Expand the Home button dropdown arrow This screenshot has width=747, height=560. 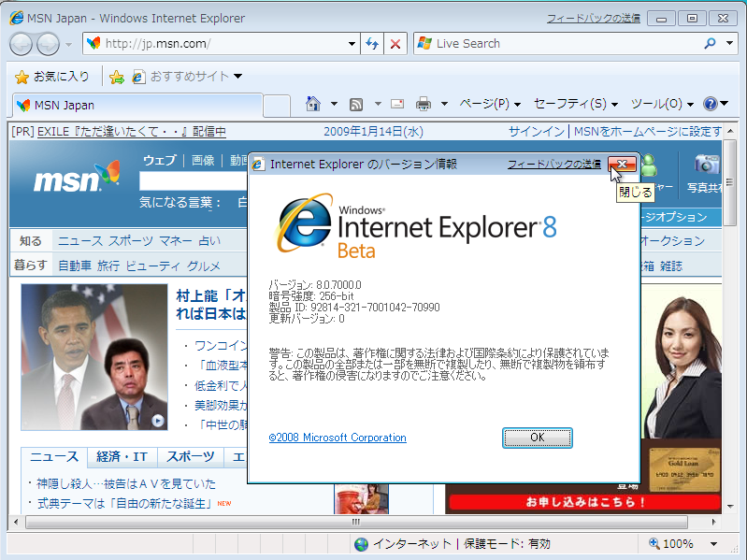coord(334,104)
